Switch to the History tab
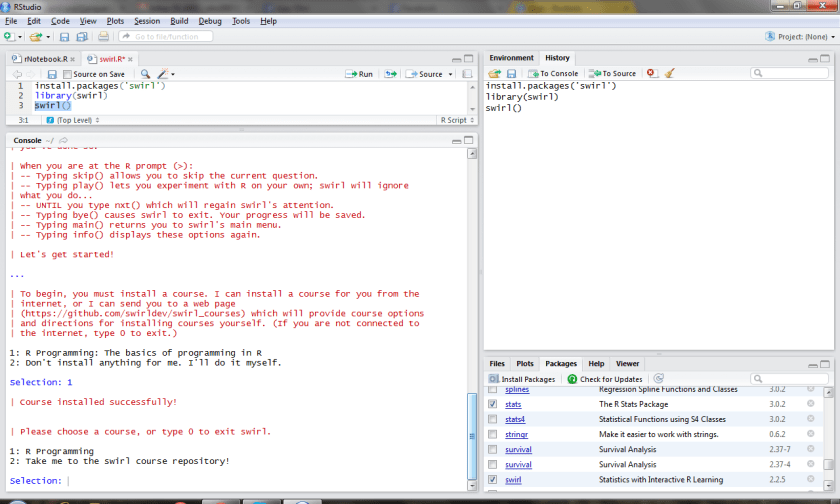This screenshot has height=504, width=840. coord(557,58)
